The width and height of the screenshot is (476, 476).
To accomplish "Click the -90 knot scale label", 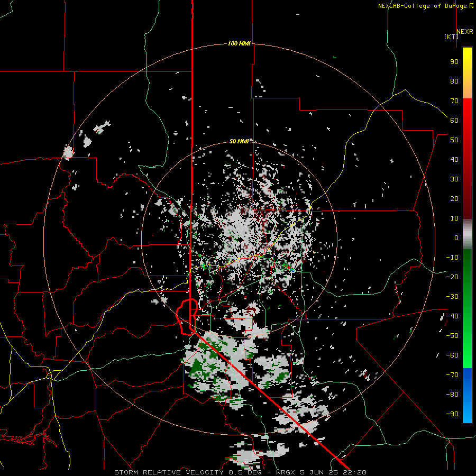I will (x=452, y=414).
